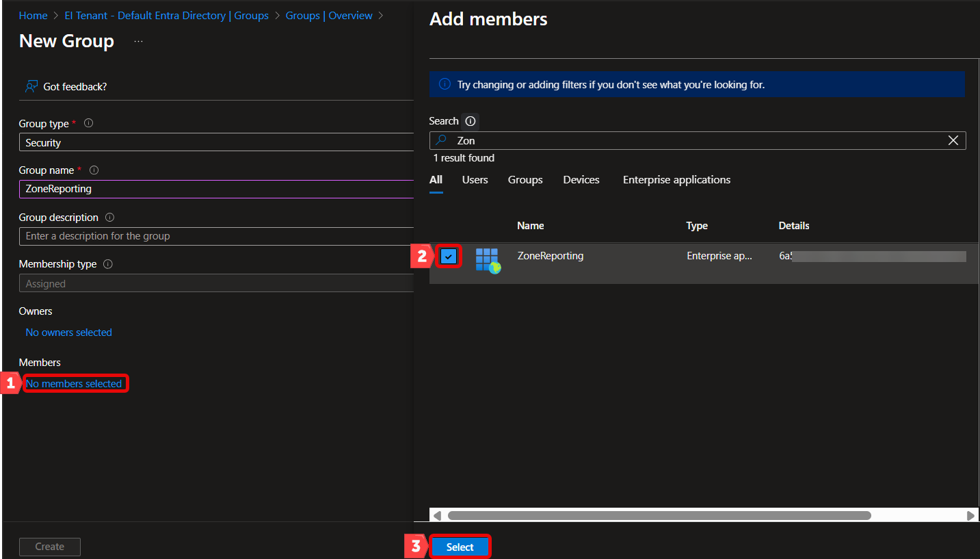This screenshot has width=980, height=559.
Task: Open the Membership type dropdown
Action: pos(216,283)
